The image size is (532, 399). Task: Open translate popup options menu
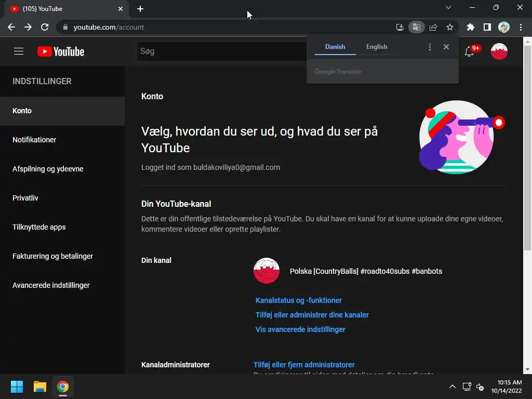click(430, 47)
